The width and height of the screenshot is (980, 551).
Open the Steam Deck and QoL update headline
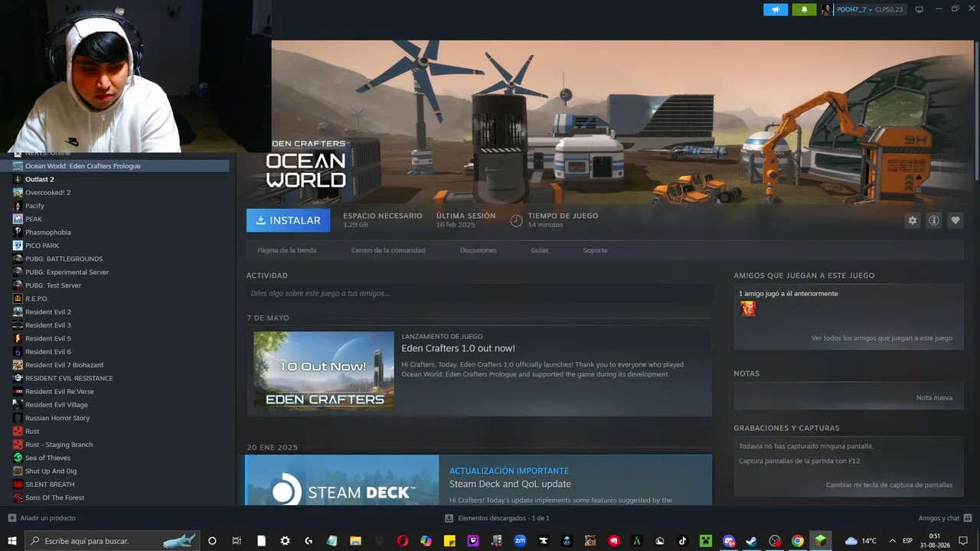[510, 484]
